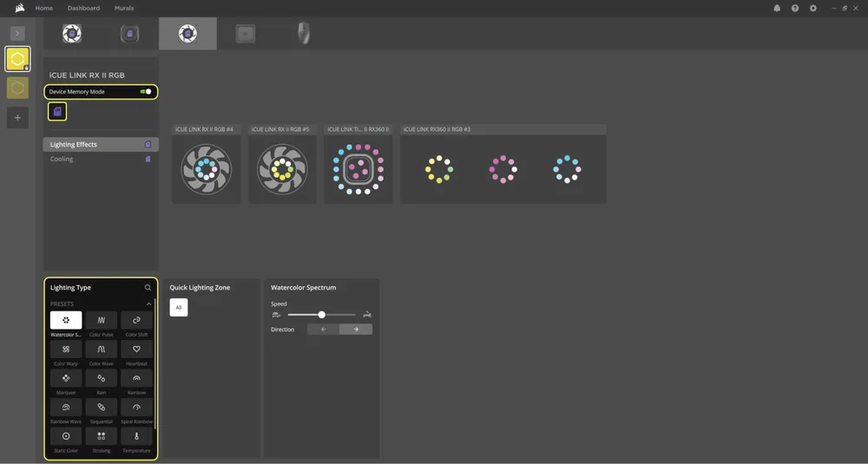
Task: Click the device memory SD card icon
Action: pos(57,112)
